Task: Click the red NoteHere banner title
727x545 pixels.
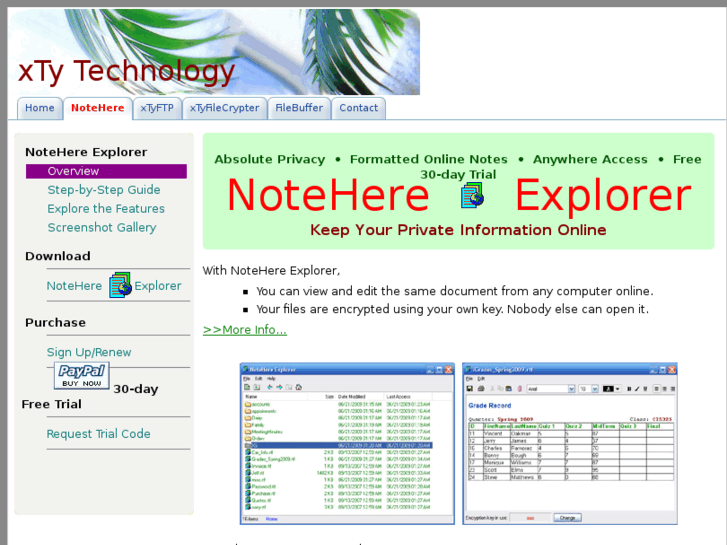Action: [328, 195]
